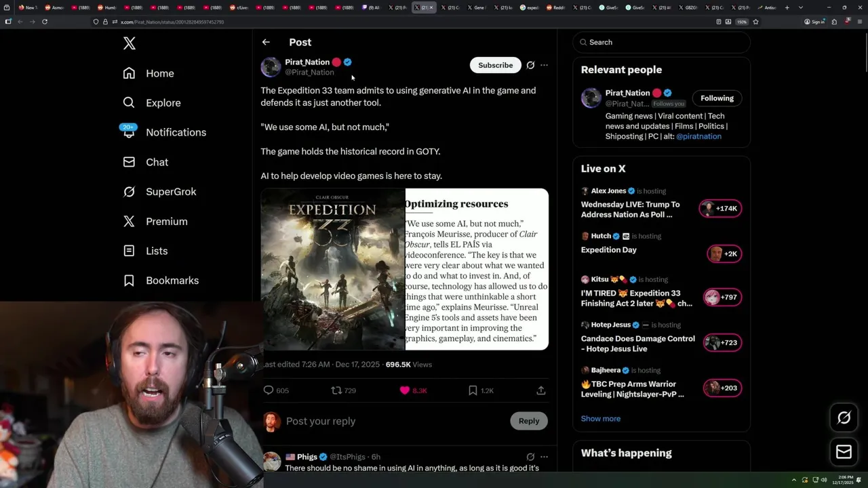Open Hutch's Expedition Day live
This screenshot has width=868, height=488.
click(x=608, y=250)
